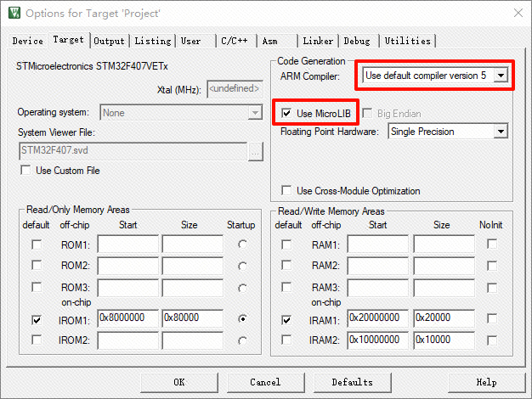Toggle the Use MicroLIB checkbox
Viewport: 532px width, 399px height.
(286, 113)
